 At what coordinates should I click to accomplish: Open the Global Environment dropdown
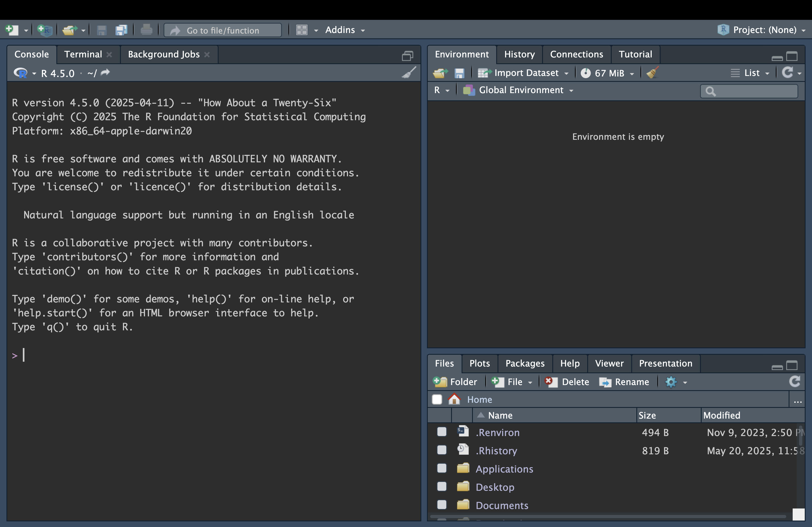click(518, 90)
